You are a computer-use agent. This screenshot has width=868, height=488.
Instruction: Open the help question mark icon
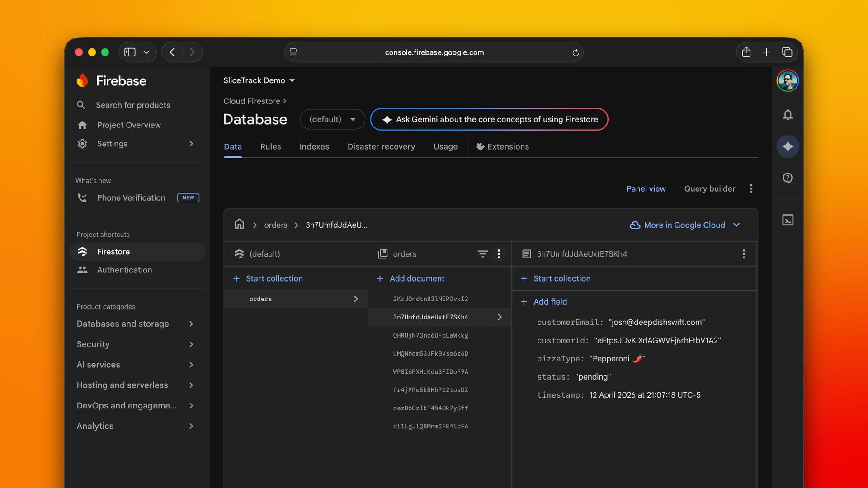click(788, 178)
